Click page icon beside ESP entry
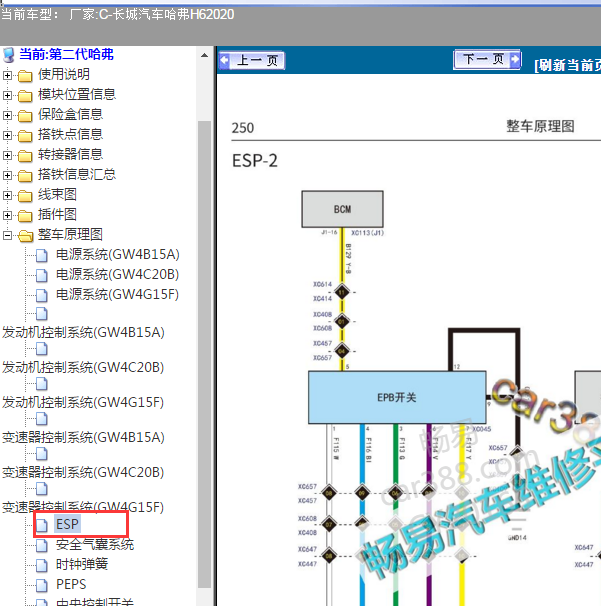 click(42, 525)
